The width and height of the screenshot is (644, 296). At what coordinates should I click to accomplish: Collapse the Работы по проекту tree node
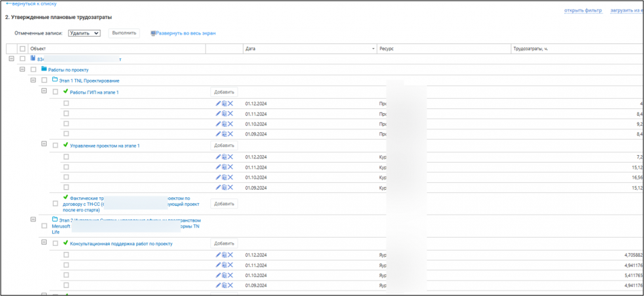tap(22, 69)
